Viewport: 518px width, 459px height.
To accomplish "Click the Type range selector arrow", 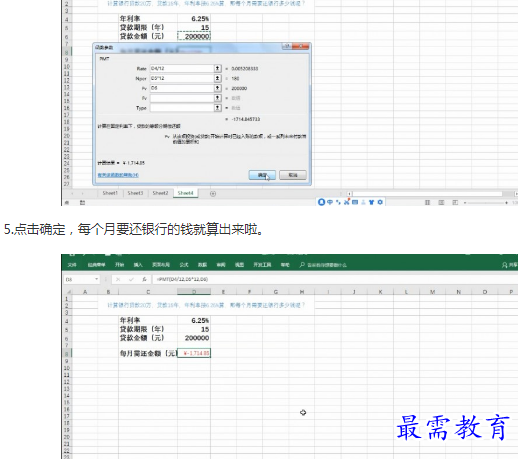I will pos(217,108).
